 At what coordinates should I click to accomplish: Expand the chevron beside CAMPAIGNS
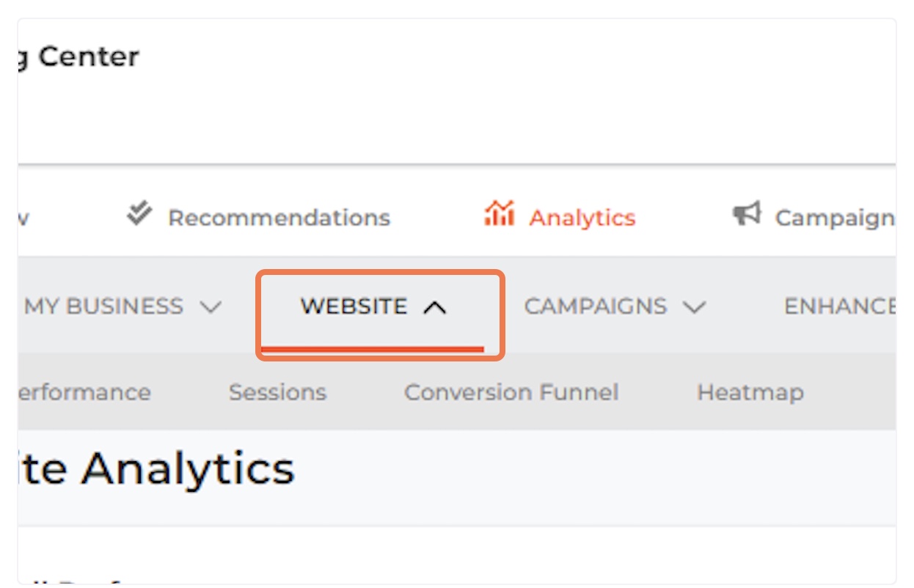(x=694, y=307)
